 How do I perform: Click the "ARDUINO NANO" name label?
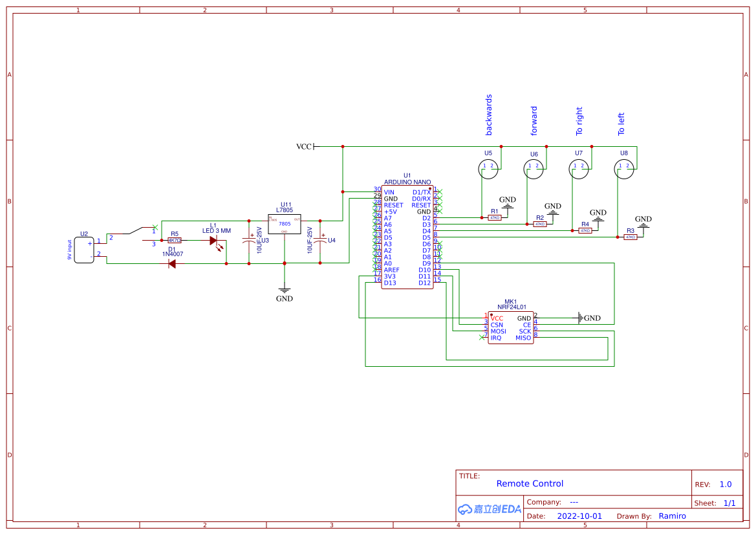coord(407,182)
